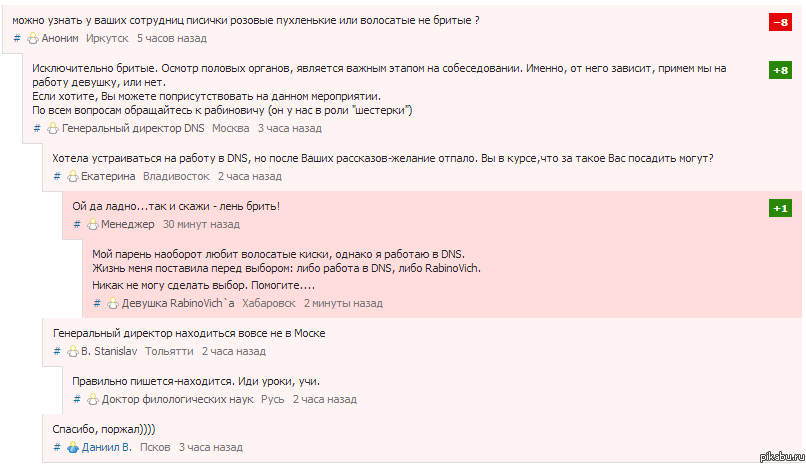Open the Генеральный директор DNS username link
Viewport: 806px width, 464px height.
pos(133,129)
